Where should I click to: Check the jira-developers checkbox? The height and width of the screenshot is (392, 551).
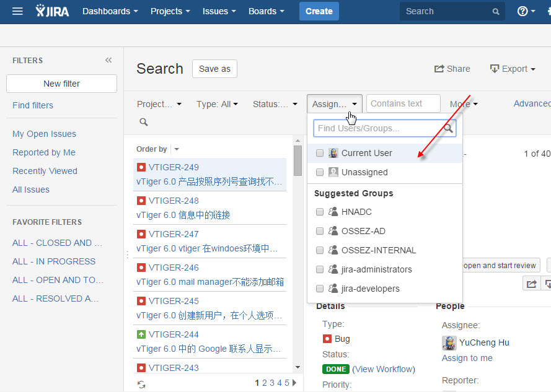pyautogui.click(x=320, y=289)
